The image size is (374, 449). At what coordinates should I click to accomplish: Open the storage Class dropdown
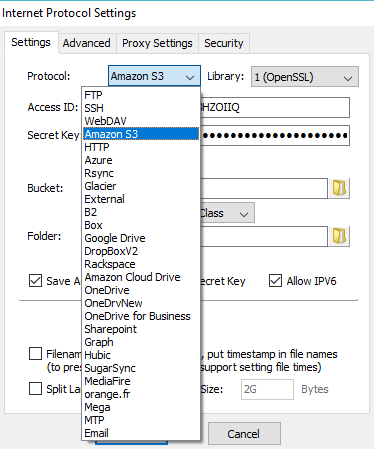(x=227, y=213)
